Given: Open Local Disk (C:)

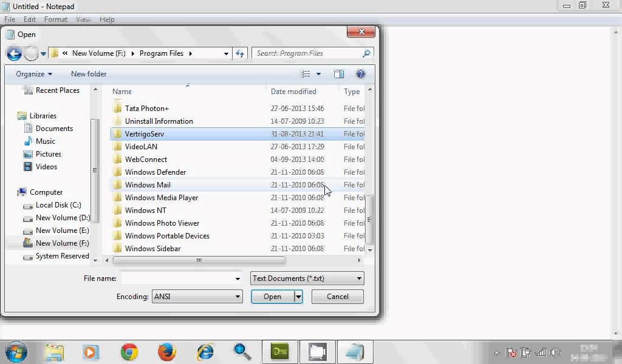Looking at the screenshot, I should tap(52, 205).
